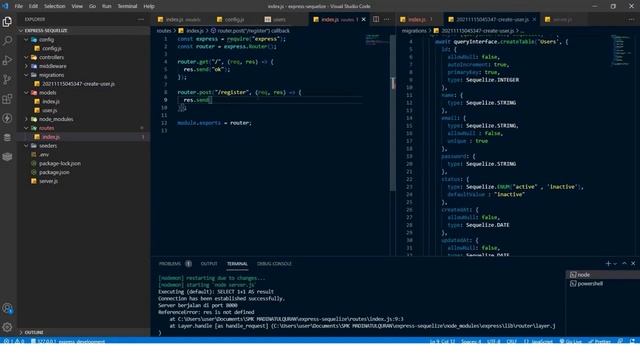The image size is (640, 360).
Task: Open Explorer panel more actions ellipsis
Action: [141, 19]
